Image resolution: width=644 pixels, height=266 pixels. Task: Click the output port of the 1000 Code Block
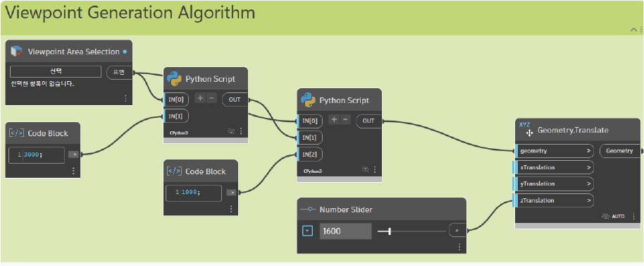point(232,192)
